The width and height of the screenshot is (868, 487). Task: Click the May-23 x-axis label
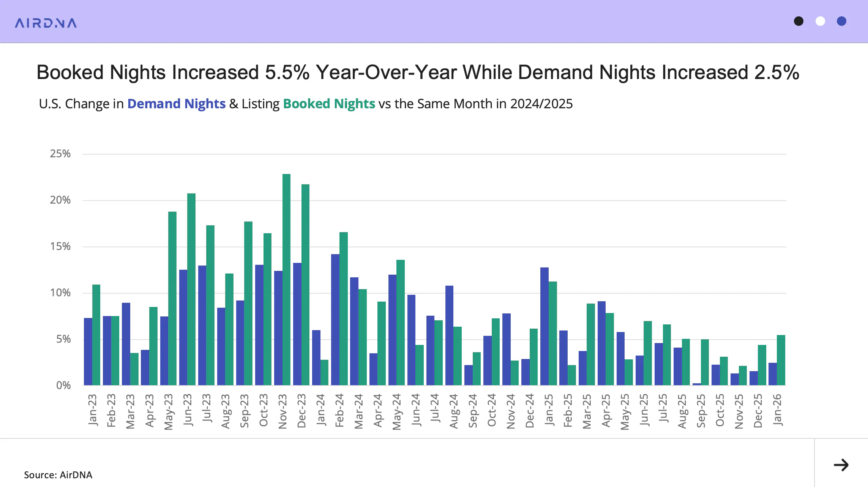click(168, 412)
